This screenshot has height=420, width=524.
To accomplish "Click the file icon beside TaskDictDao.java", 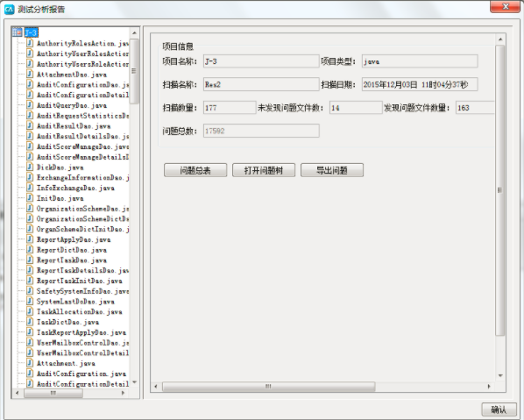I will [x=30, y=322].
